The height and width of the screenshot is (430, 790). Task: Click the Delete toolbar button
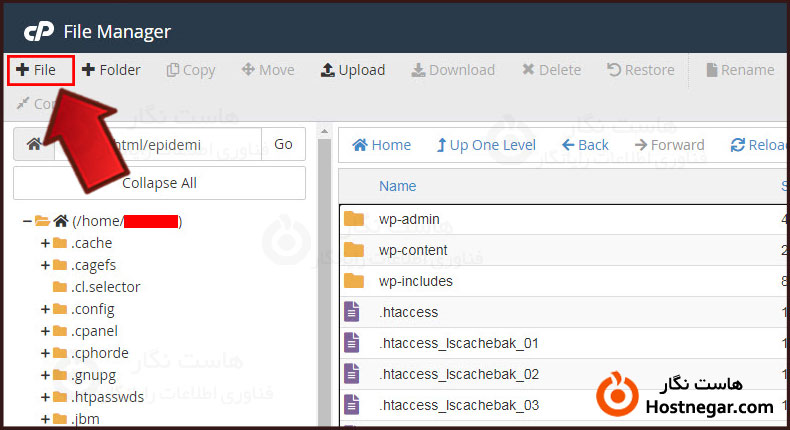tap(551, 70)
